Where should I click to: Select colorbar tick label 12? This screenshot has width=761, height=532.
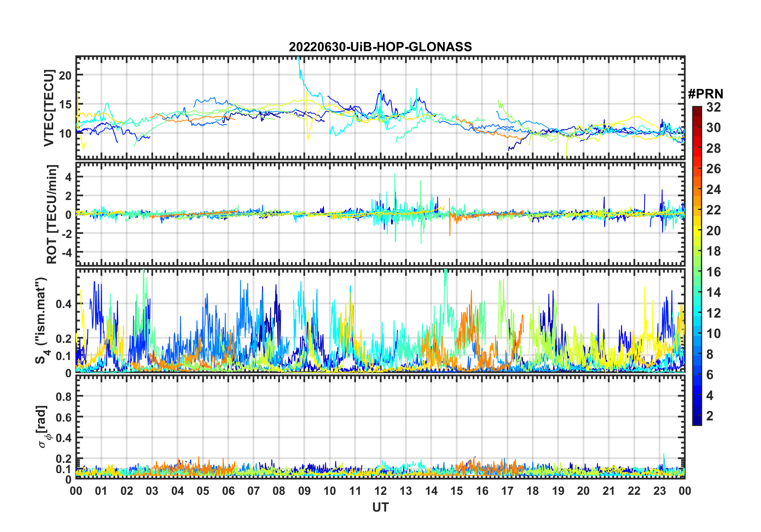pyautogui.click(x=713, y=313)
